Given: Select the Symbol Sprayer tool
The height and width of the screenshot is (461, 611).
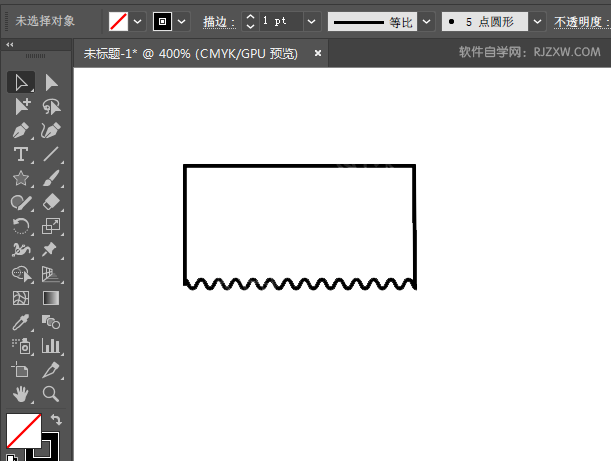Looking at the screenshot, I should [x=21, y=346].
